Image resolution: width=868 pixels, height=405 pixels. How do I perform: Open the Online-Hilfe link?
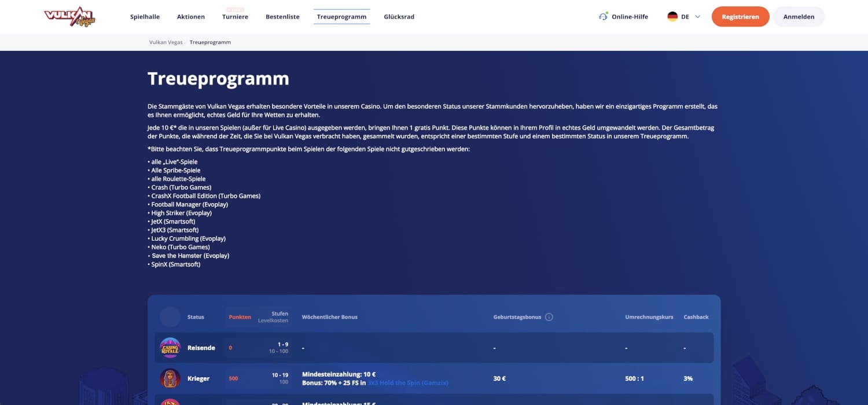click(x=630, y=17)
